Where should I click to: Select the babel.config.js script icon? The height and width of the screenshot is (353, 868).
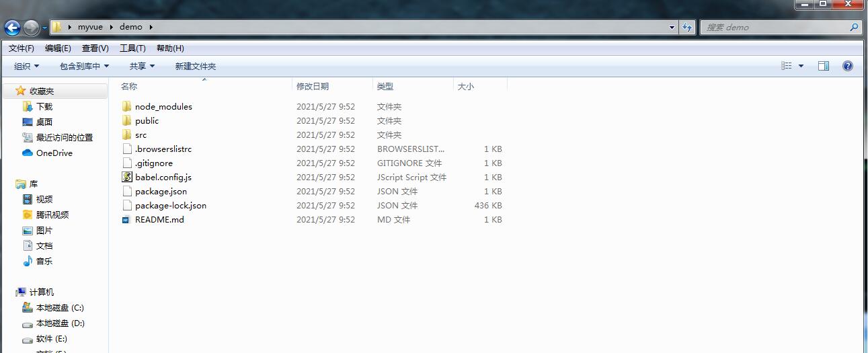click(127, 177)
